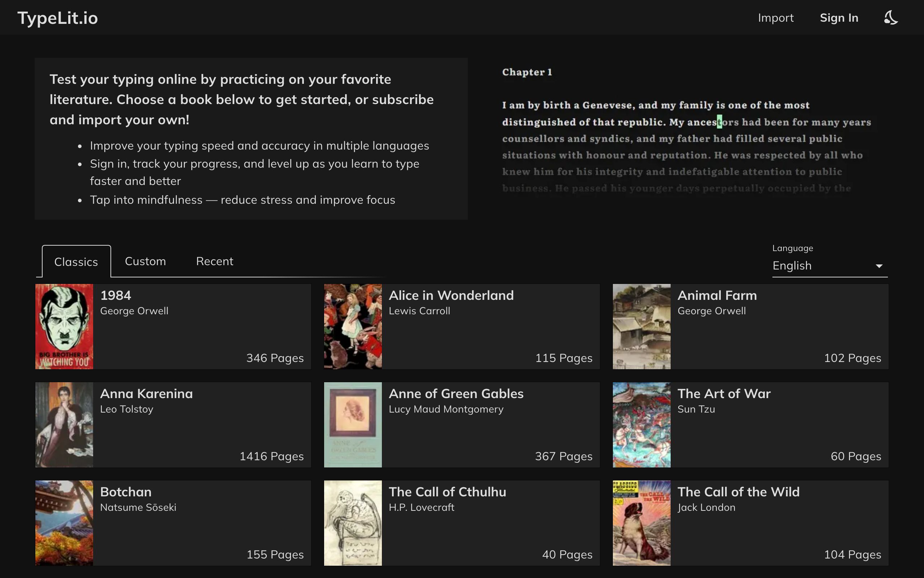The image size is (924, 578).
Task: Select the Classics tab
Action: tap(76, 262)
